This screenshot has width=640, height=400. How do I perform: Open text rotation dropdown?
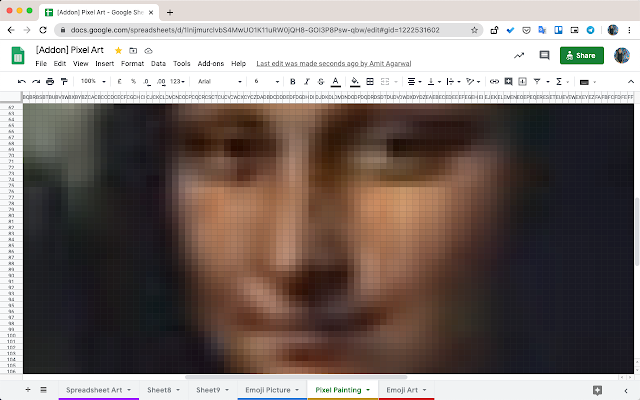click(x=473, y=82)
